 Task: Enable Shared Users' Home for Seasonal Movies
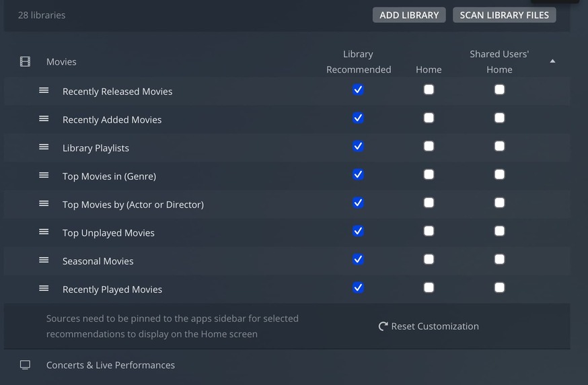pyautogui.click(x=499, y=259)
